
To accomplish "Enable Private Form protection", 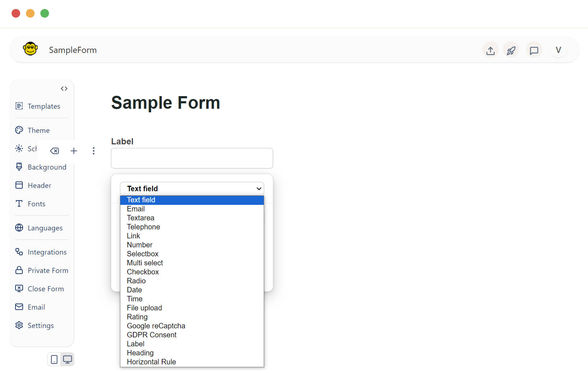I will tap(48, 270).
